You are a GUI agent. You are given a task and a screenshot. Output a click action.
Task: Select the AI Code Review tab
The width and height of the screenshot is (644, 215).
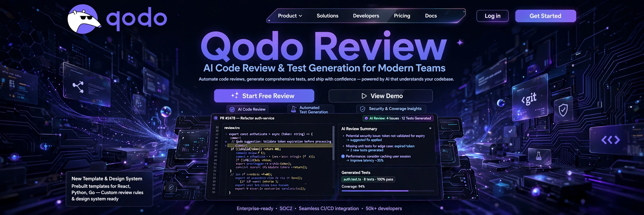pyautogui.click(x=247, y=109)
